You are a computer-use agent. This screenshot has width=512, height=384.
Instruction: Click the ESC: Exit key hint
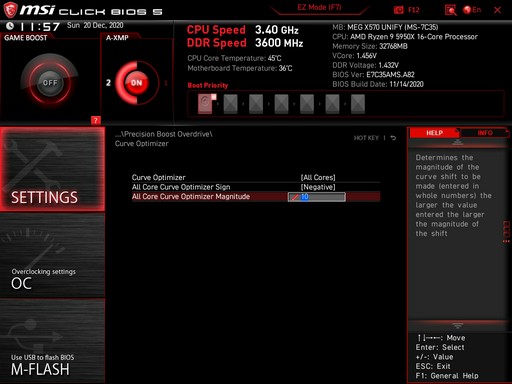[433, 366]
